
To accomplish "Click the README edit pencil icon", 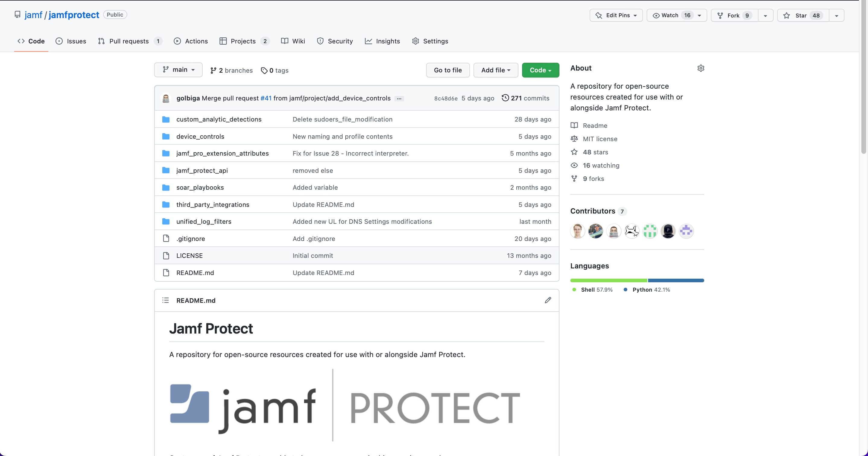I will (x=548, y=300).
